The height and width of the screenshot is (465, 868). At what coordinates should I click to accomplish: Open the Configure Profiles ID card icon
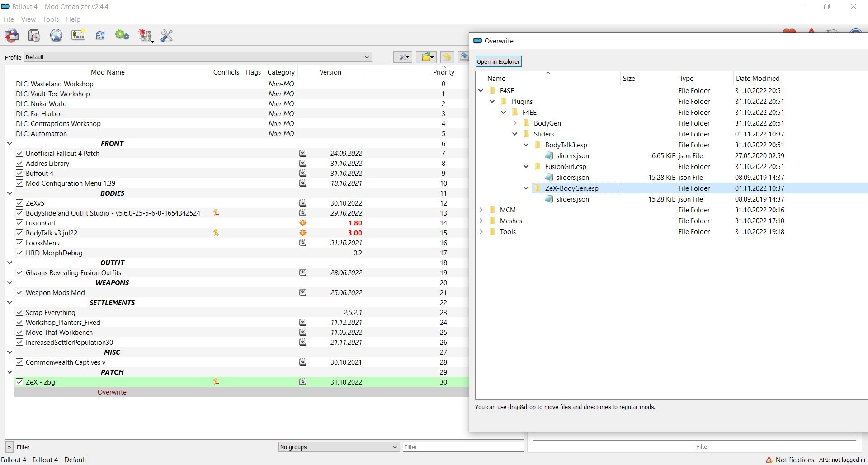click(x=78, y=35)
